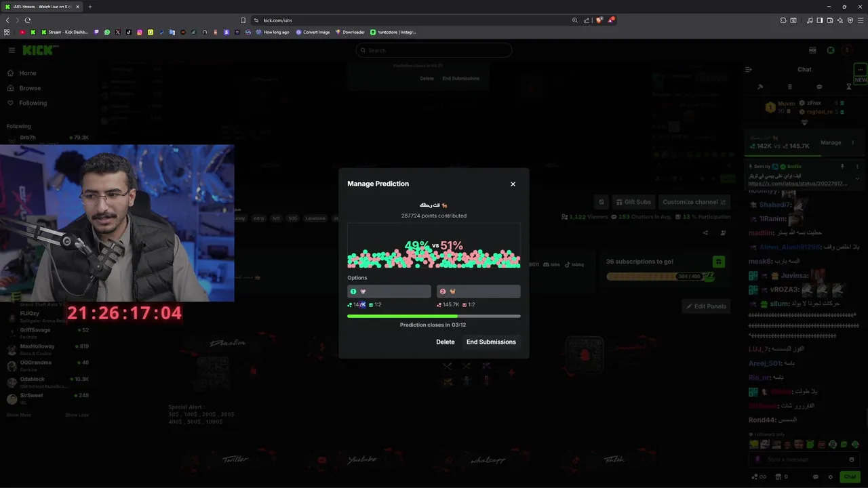Open the browser main hamburger menu
This screenshot has height=488, width=868.
pyautogui.click(x=861, y=20)
